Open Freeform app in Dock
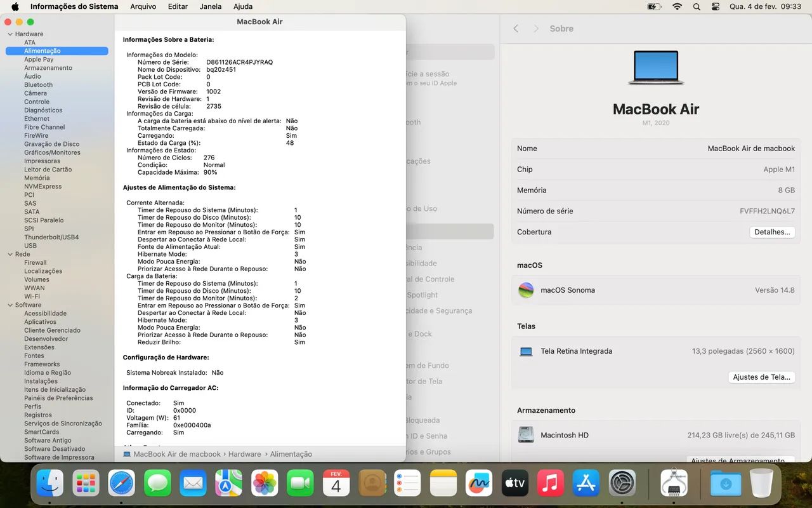 click(479, 483)
